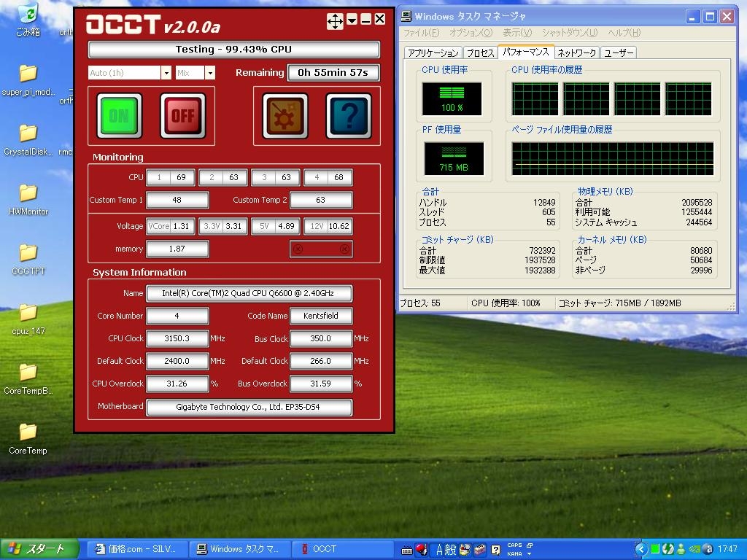Viewport: 747px width, 560px height.
Task: Open the Auto (1h) test duration dropdown
Action: (166, 73)
